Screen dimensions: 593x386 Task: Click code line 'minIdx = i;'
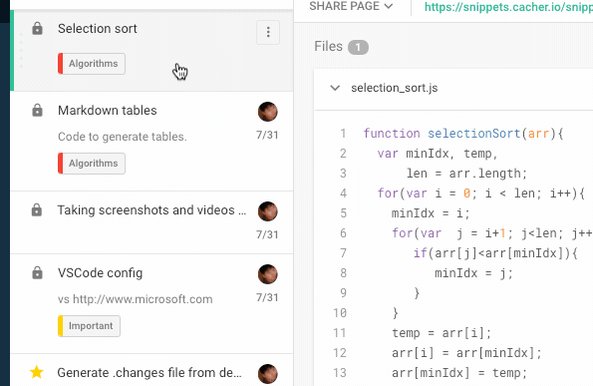pos(430,213)
